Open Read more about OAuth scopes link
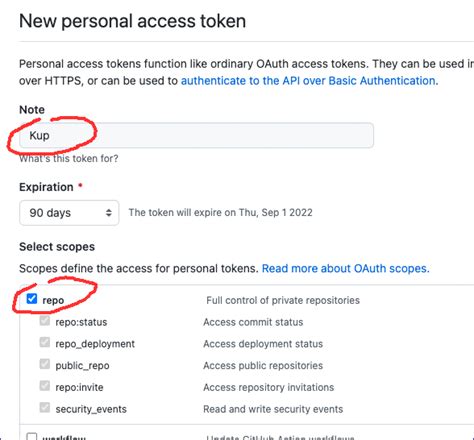 345,268
